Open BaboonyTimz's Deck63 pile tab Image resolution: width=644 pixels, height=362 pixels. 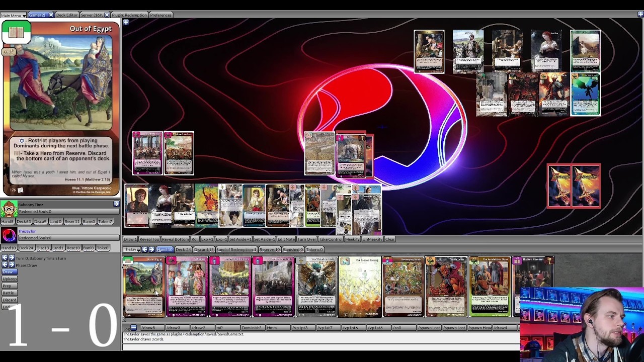tap(24, 222)
